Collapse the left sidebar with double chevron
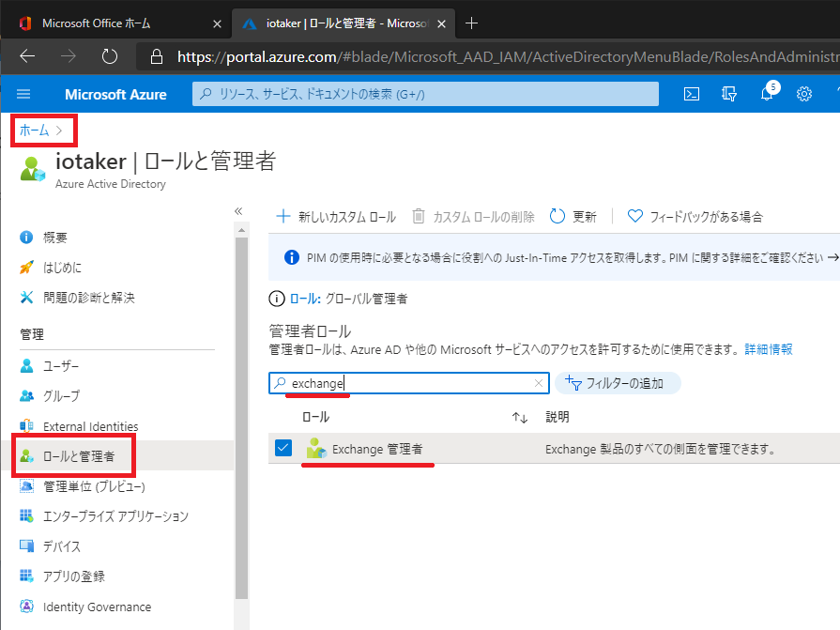This screenshot has width=840, height=630. click(238, 211)
